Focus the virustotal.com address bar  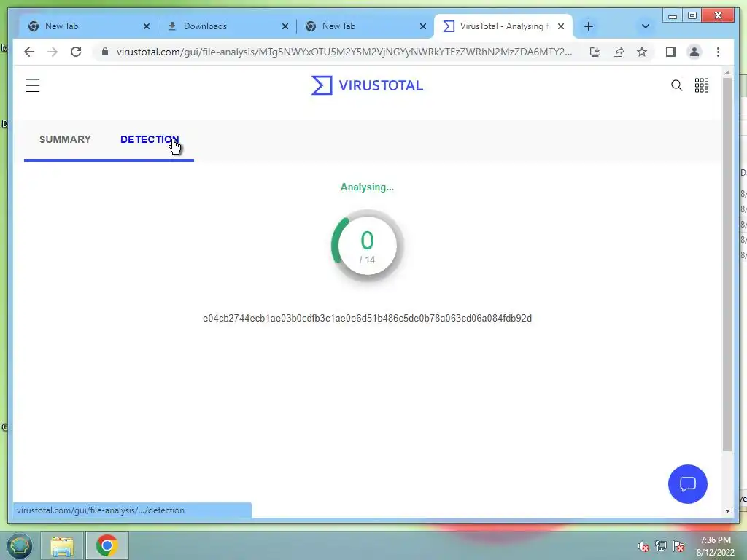coord(344,52)
